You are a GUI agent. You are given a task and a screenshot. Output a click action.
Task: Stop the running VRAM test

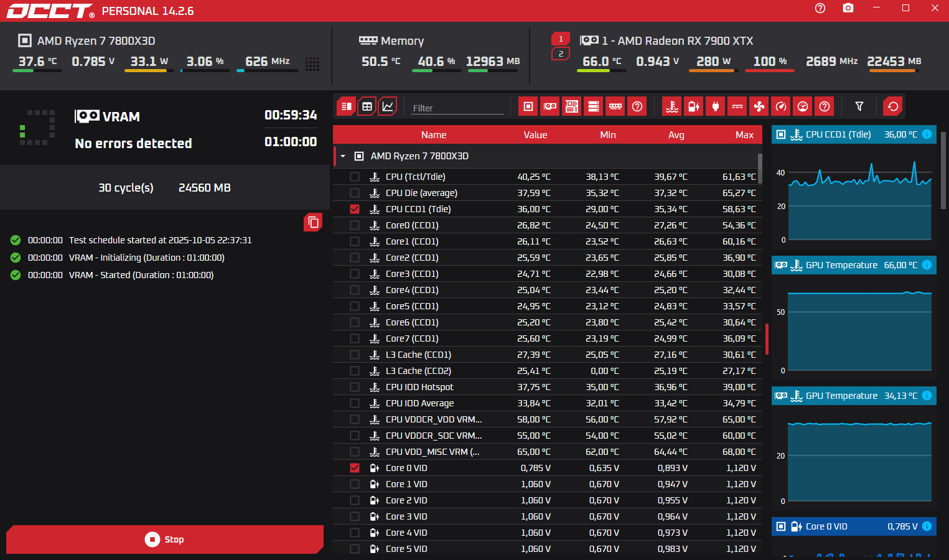click(x=165, y=539)
